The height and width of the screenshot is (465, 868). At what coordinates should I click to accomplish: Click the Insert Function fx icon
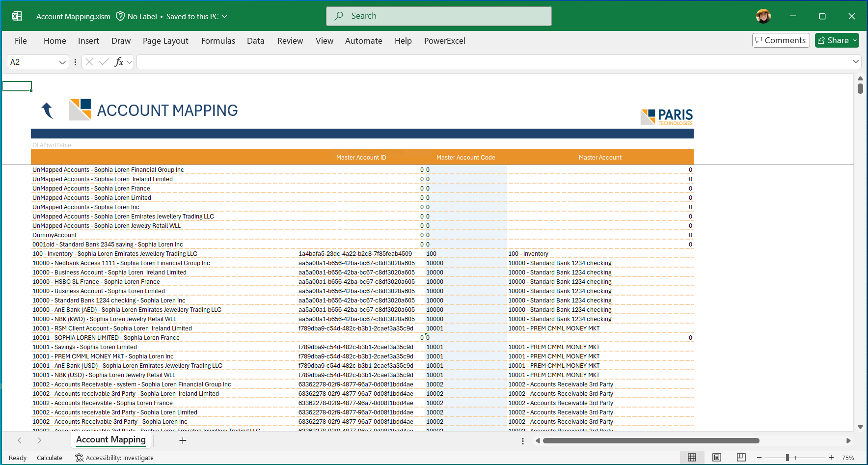[x=119, y=62]
